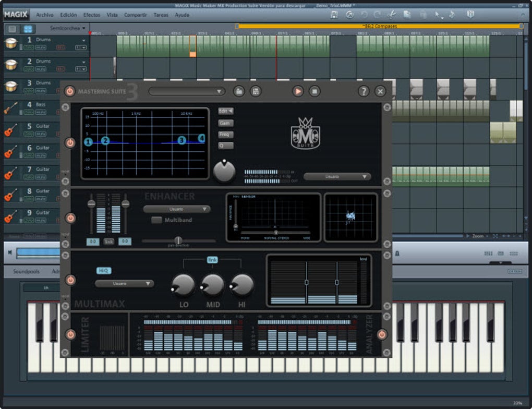Open track 2 FX dropdown
Viewport: 532px width, 409px height.
81,69
